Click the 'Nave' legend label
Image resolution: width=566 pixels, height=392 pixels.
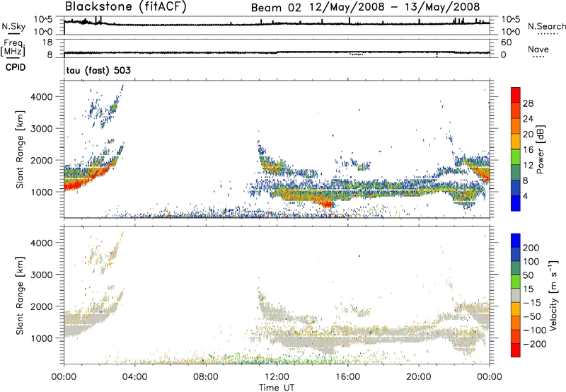[x=538, y=49]
